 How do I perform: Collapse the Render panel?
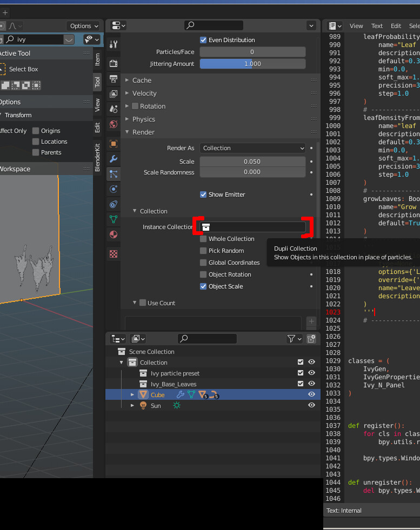127,132
